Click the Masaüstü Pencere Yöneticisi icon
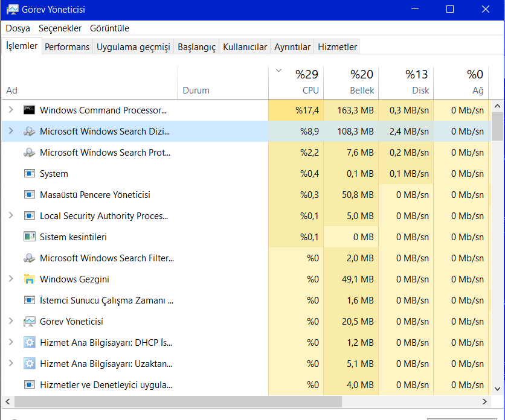505x420 pixels. pyautogui.click(x=30, y=195)
